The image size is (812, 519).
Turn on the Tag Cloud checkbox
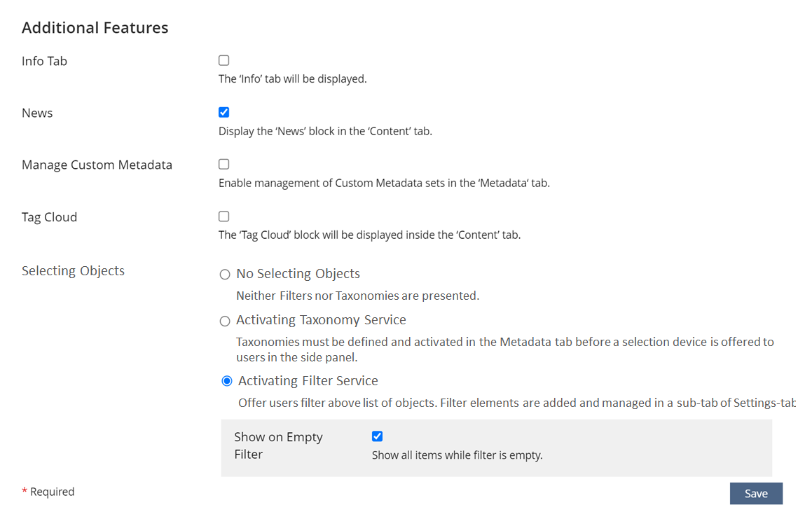point(224,217)
